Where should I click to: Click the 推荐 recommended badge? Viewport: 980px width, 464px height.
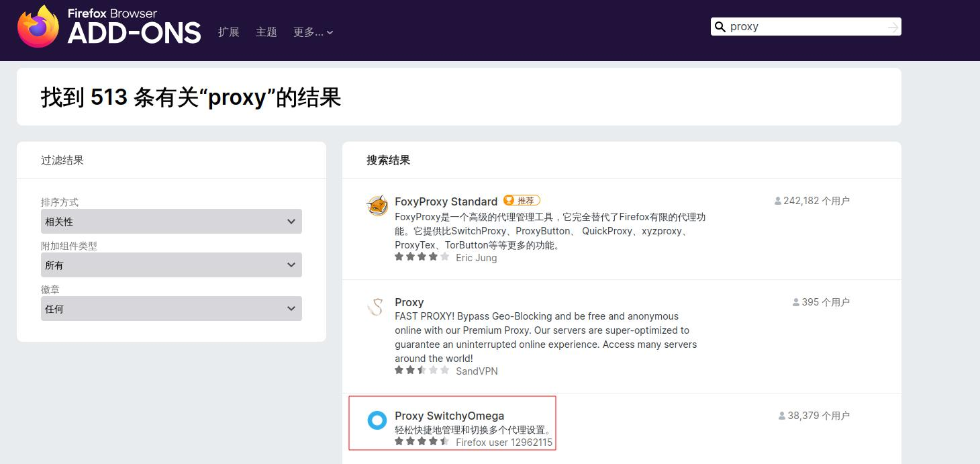click(522, 201)
